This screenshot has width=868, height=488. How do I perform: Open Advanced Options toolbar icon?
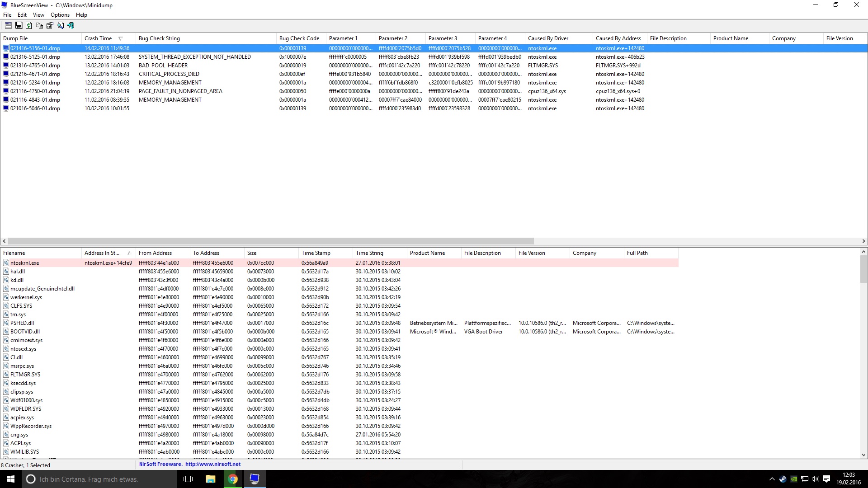click(x=8, y=25)
